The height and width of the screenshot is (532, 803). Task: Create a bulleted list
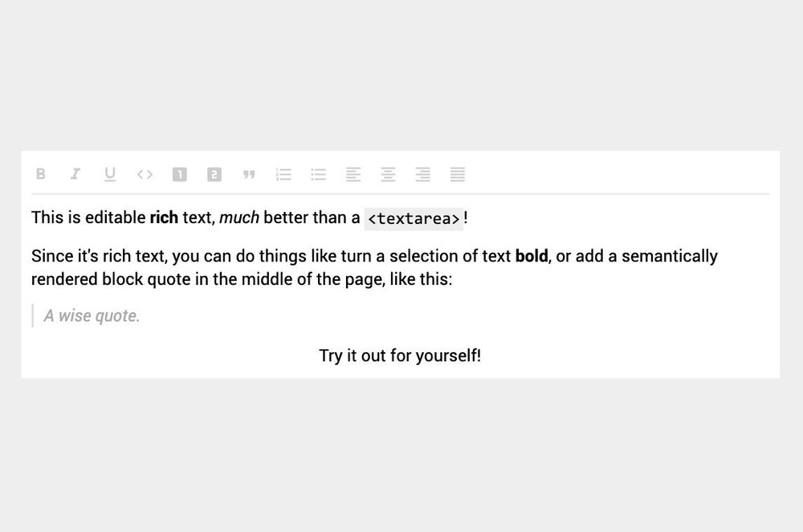click(319, 174)
